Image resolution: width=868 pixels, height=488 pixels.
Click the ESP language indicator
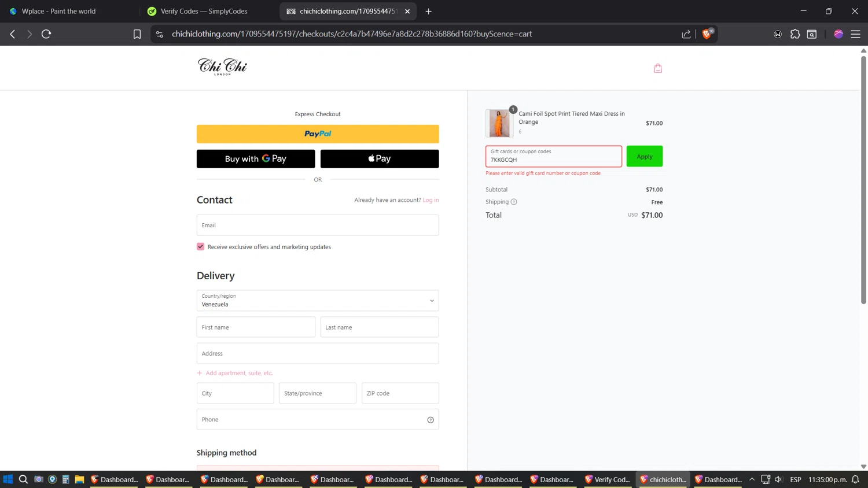click(x=796, y=479)
